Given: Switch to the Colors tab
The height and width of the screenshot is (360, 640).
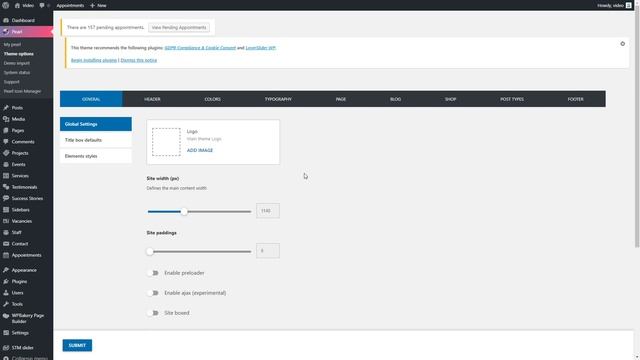Looking at the screenshot, I should pyautogui.click(x=213, y=99).
